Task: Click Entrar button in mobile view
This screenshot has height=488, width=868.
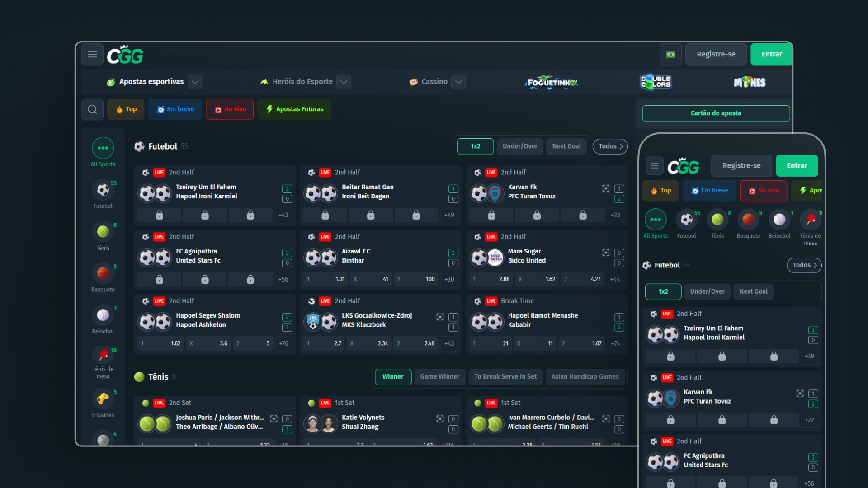Action: point(797,166)
